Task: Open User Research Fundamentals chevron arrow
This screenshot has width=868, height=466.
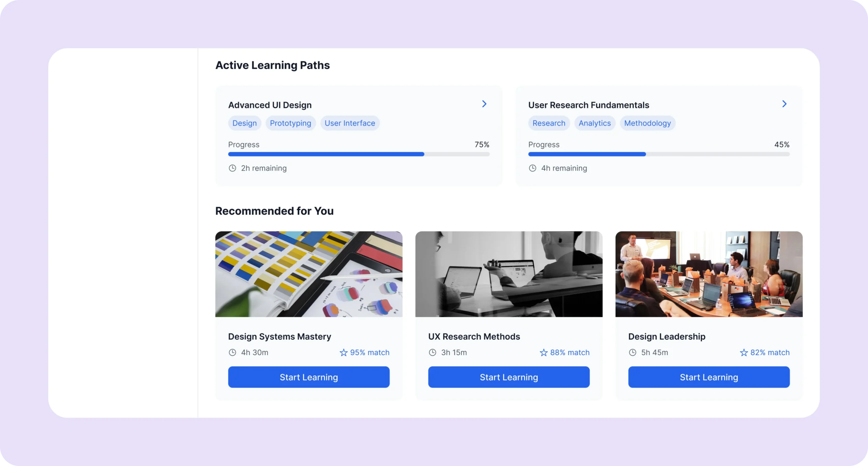Action: coord(784,104)
